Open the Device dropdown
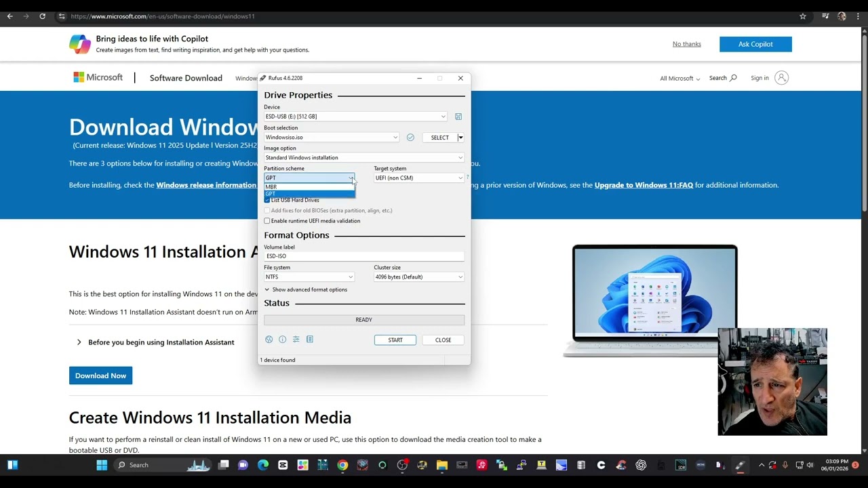This screenshot has width=868, height=488. (x=355, y=117)
